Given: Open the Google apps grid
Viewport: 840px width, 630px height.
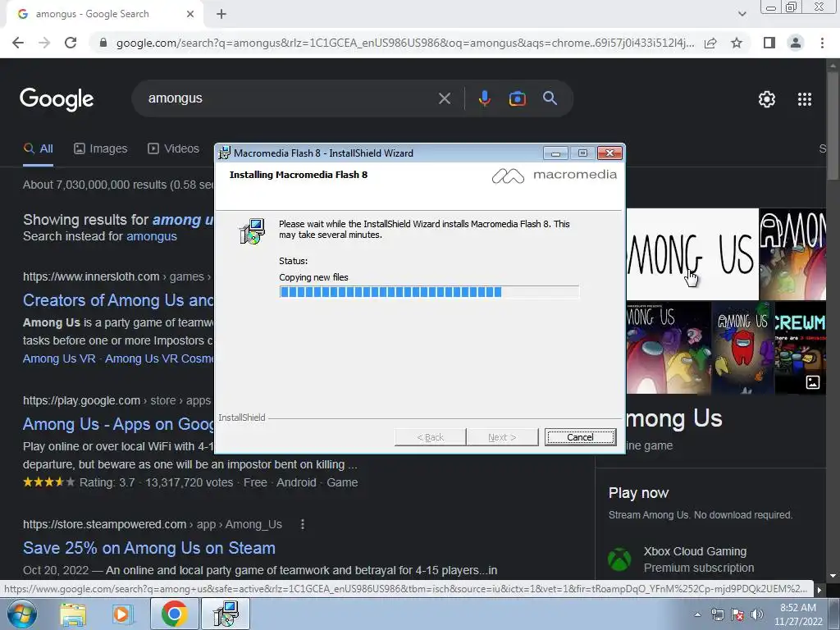Looking at the screenshot, I should 805,99.
